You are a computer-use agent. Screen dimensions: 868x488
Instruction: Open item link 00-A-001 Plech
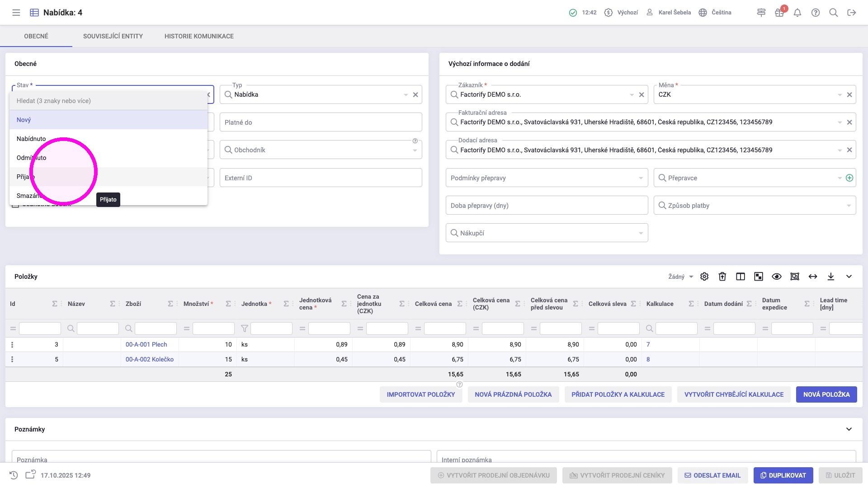146,344
